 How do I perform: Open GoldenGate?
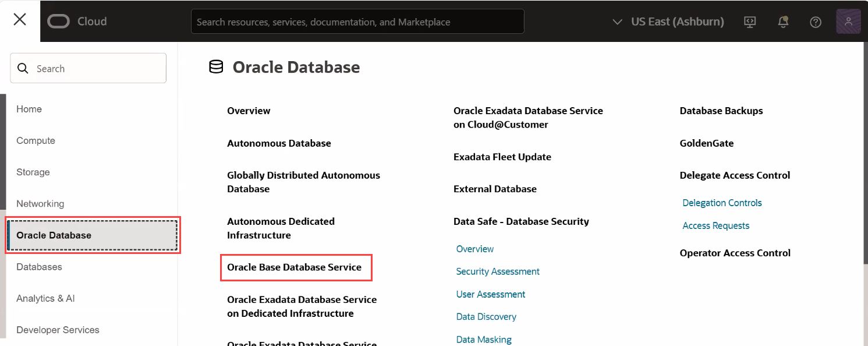click(x=707, y=143)
